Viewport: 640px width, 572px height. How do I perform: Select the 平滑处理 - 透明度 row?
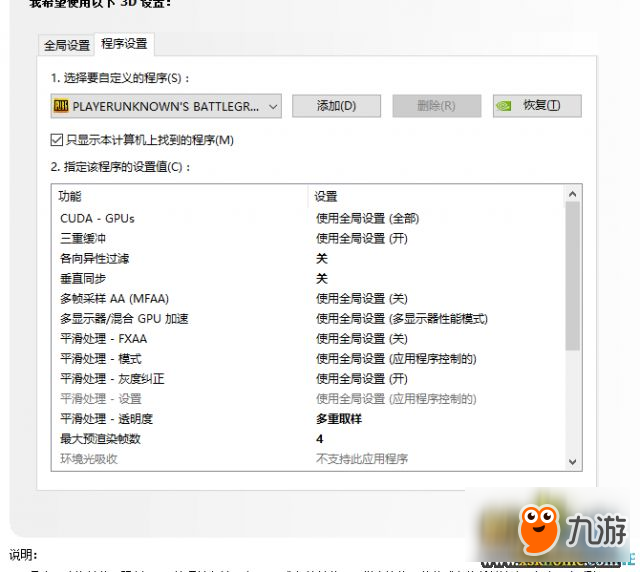(308, 418)
